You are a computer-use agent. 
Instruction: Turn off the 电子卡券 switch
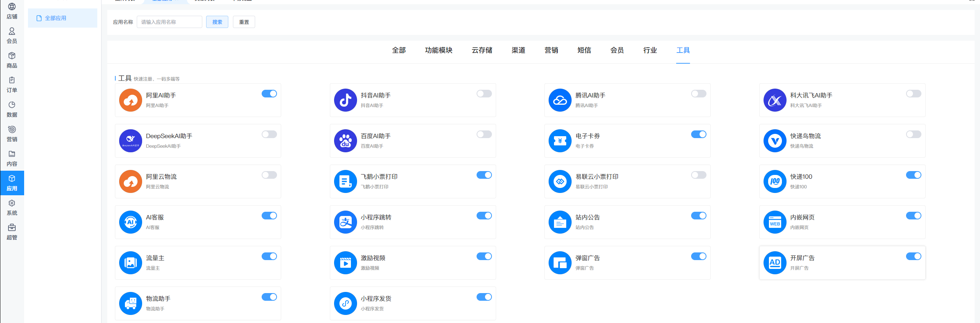(x=699, y=134)
